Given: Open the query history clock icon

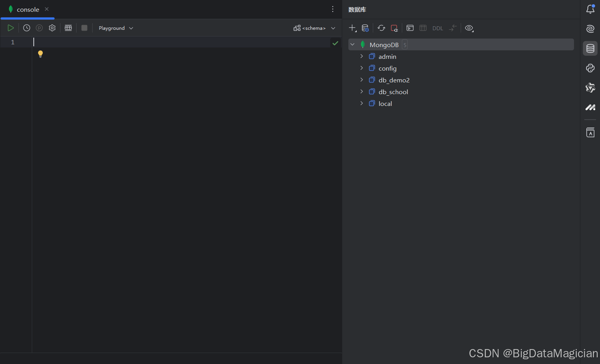Looking at the screenshot, I should (x=27, y=28).
